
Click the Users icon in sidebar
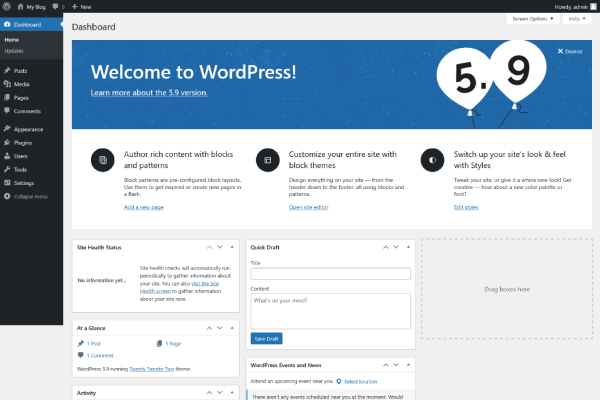click(8, 156)
